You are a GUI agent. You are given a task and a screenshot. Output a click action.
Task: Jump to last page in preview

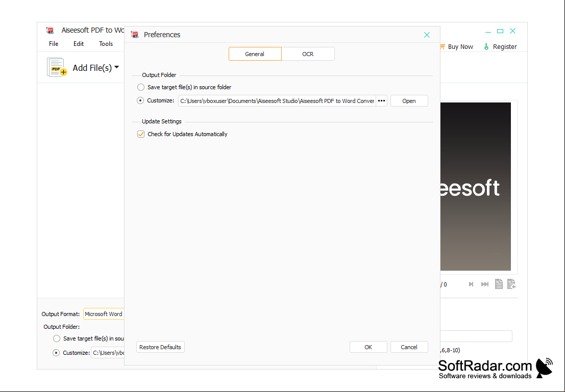tap(485, 284)
